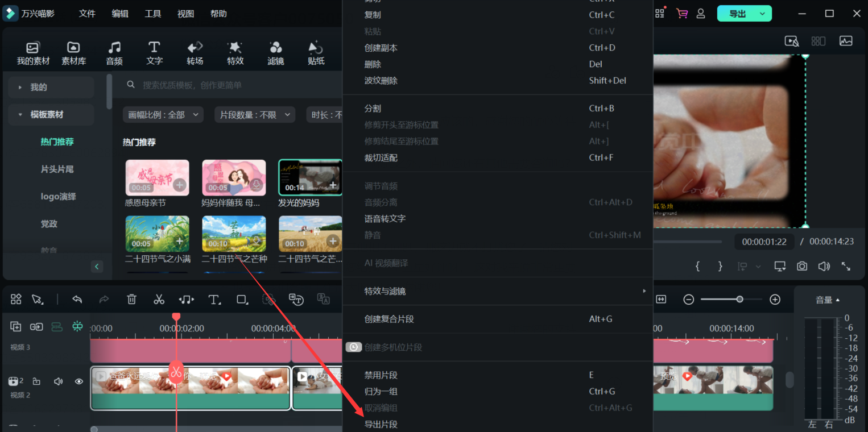This screenshot has height=432, width=868.
Task: Select 热门推荐 category in sidebar
Action: coord(57,142)
